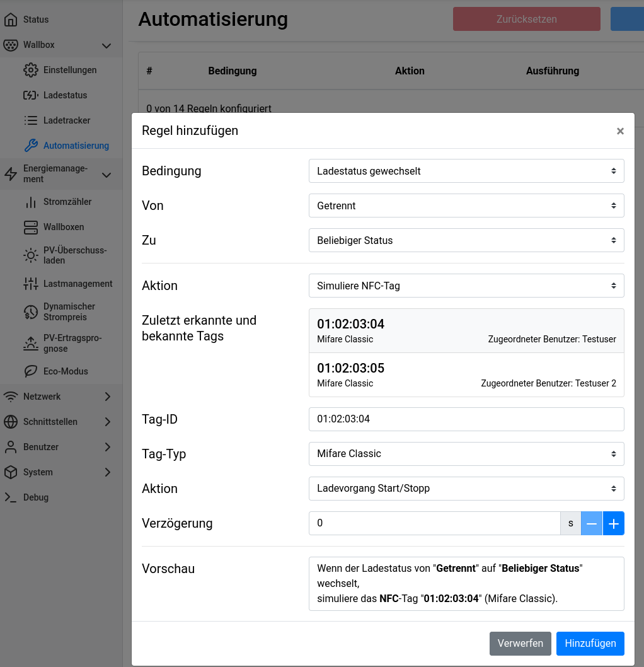The height and width of the screenshot is (667, 644).
Task: Decrease Verzögerung with the minus button
Action: (x=591, y=523)
